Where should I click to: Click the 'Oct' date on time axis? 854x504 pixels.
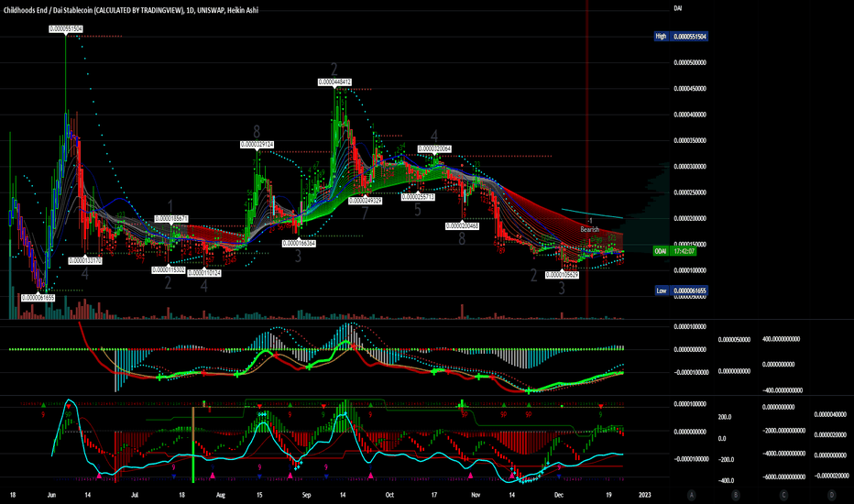point(389,495)
